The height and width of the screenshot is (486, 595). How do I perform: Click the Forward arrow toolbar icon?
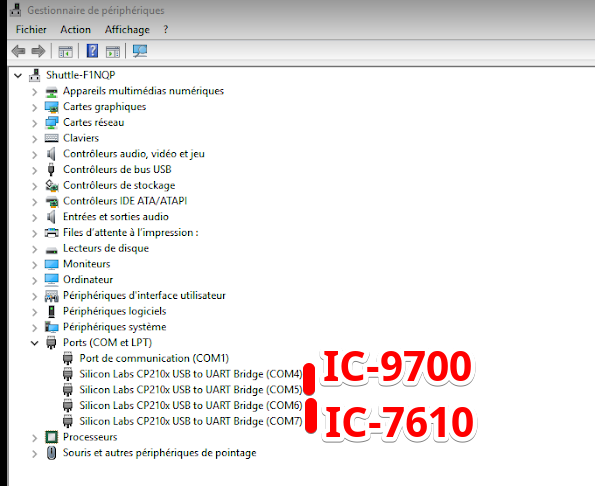(38, 51)
